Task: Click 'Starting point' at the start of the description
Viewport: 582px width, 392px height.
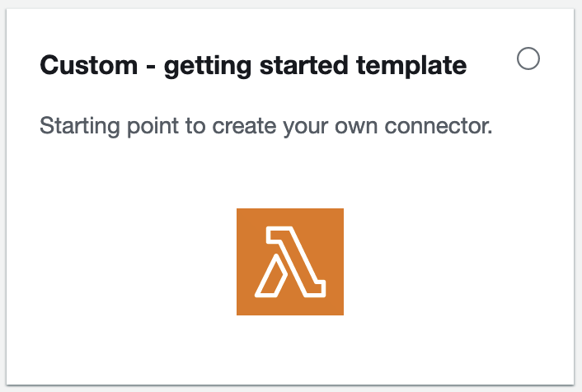Action: point(109,127)
